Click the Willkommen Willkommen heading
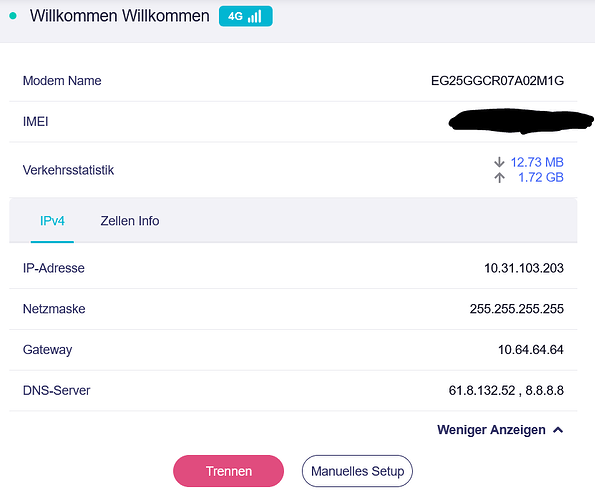The width and height of the screenshot is (595, 500). click(x=120, y=16)
